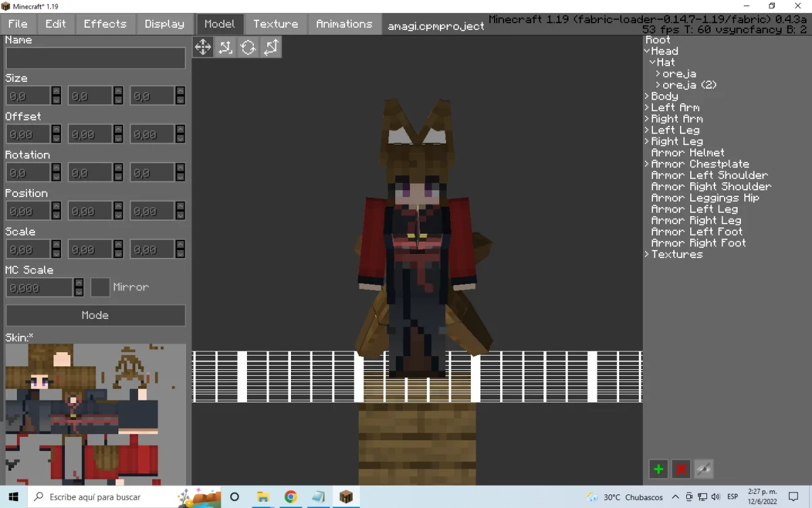Decrease first Offset value with down arrow
This screenshot has width=812, height=508.
56,139
